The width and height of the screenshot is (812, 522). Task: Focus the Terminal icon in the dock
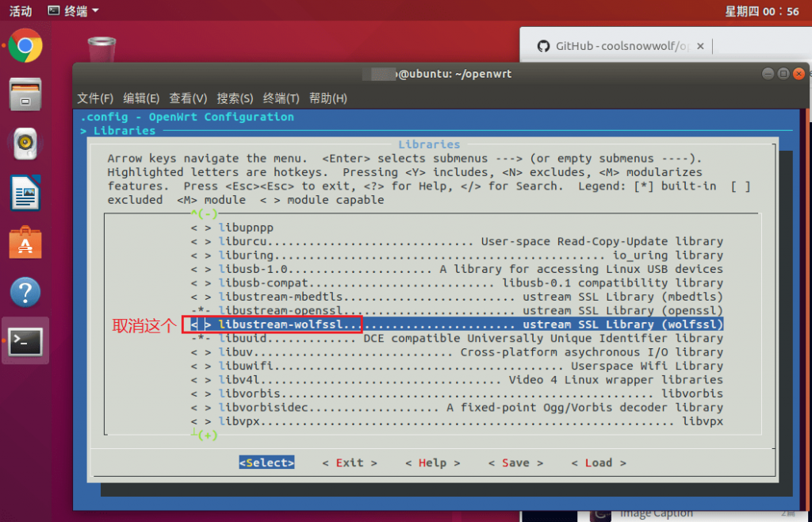25,341
